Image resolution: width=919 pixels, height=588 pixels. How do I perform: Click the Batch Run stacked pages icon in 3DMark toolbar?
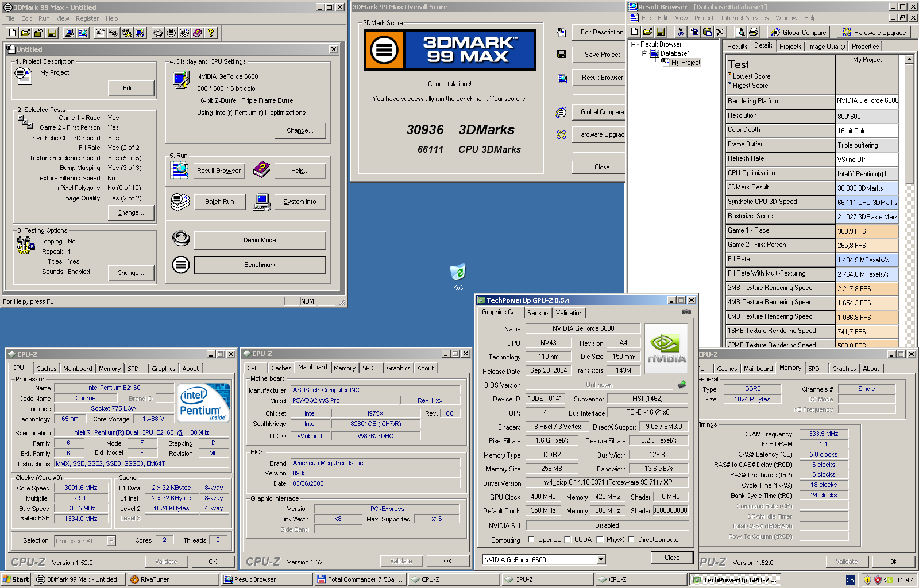(184, 33)
